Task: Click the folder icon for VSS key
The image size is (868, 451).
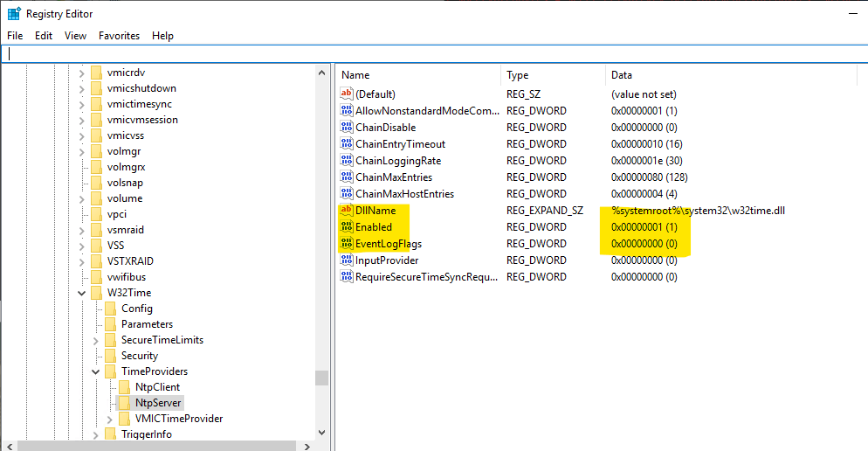Action: [x=97, y=246]
